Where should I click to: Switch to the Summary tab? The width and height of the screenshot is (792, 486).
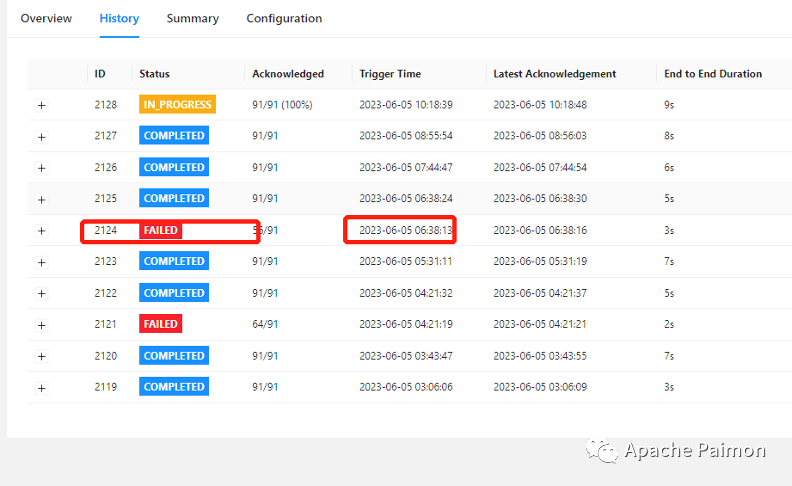click(193, 19)
